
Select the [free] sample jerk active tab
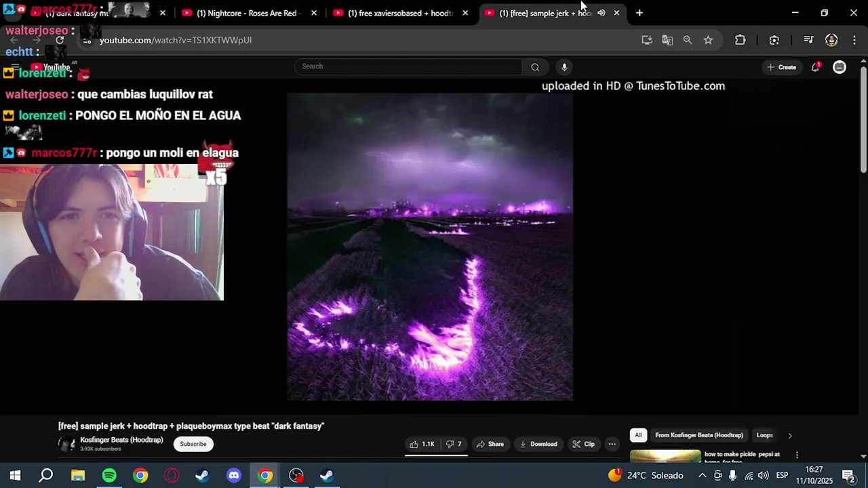(x=545, y=13)
